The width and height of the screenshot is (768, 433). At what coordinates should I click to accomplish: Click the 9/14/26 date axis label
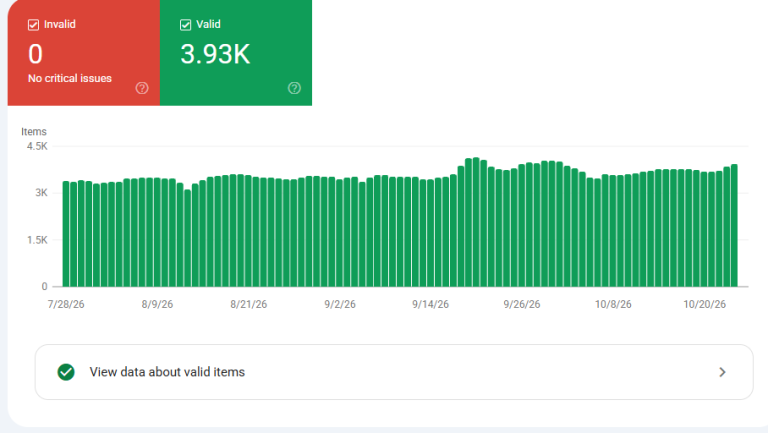tap(431, 304)
